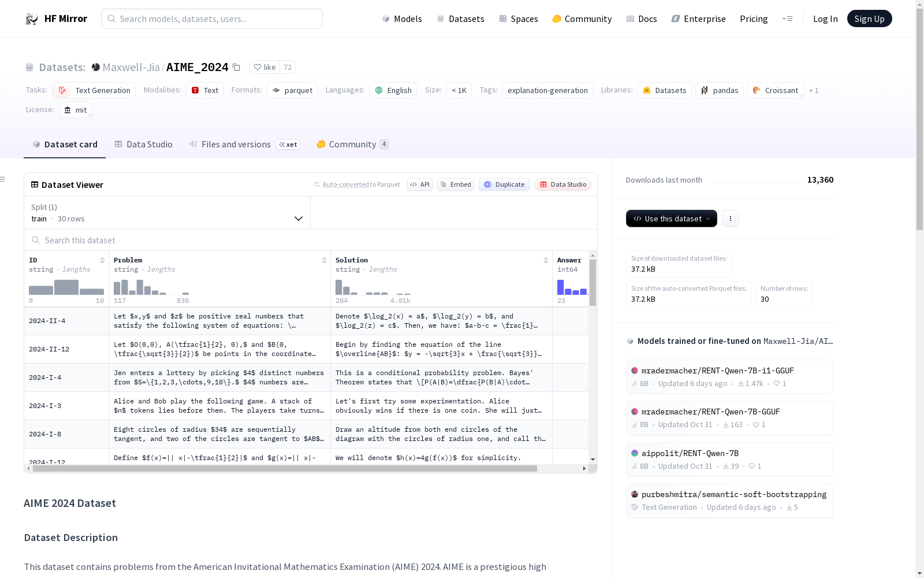The height and width of the screenshot is (578, 924).
Task: Click the dataset viewer horizontal scrollbar
Action: (285, 469)
